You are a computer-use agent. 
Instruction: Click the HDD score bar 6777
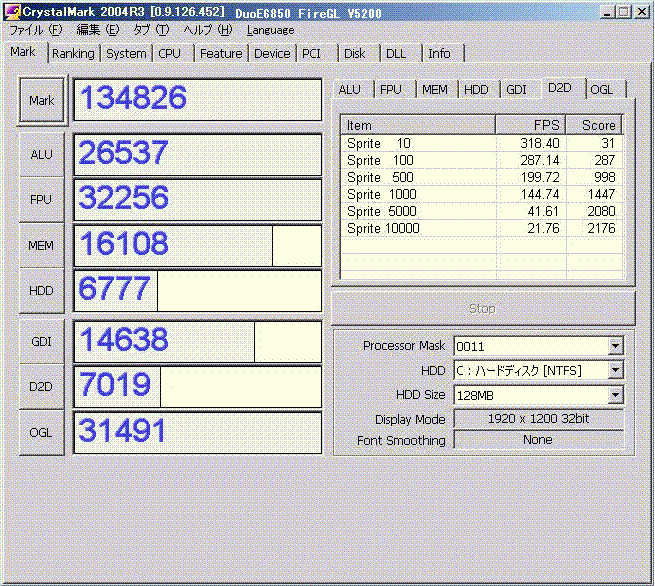198,291
